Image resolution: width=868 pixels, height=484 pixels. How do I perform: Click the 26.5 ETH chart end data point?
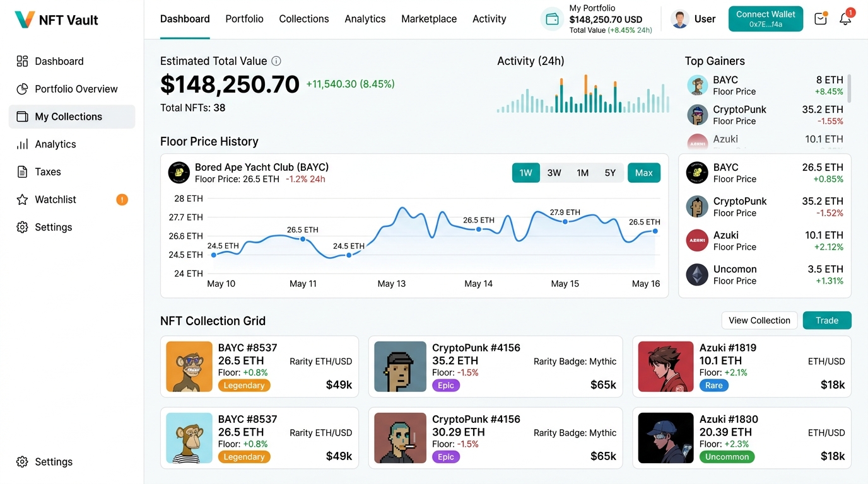pyautogui.click(x=655, y=231)
